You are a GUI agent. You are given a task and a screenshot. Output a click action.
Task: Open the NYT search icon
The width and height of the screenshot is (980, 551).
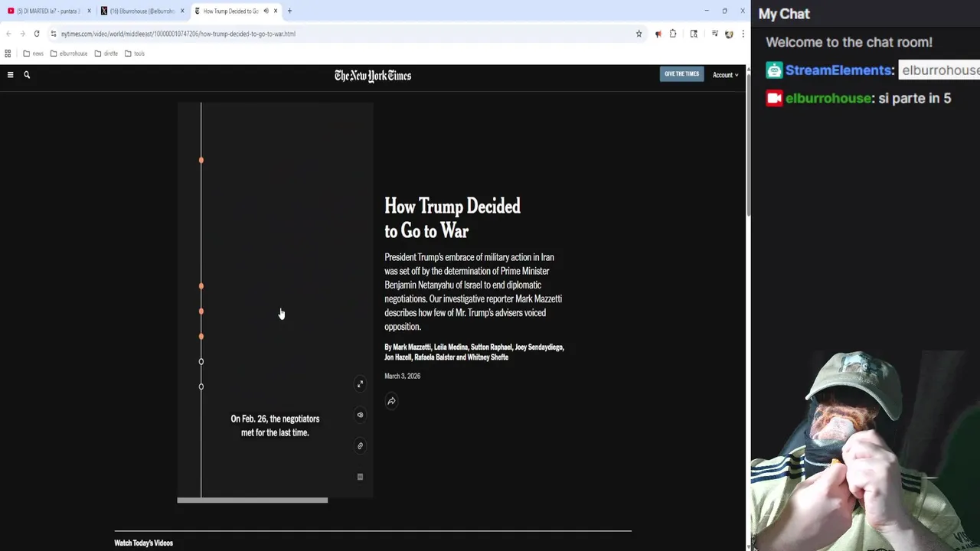27,75
